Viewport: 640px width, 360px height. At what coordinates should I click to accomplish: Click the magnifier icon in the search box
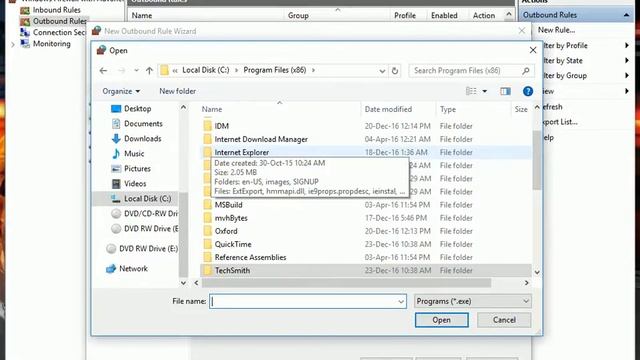click(526, 71)
